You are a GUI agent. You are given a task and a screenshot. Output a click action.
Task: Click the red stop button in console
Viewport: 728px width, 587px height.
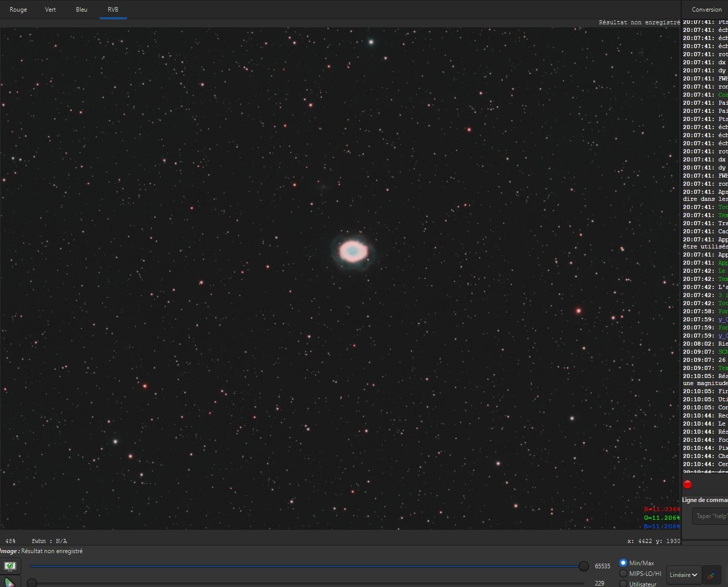(x=688, y=484)
